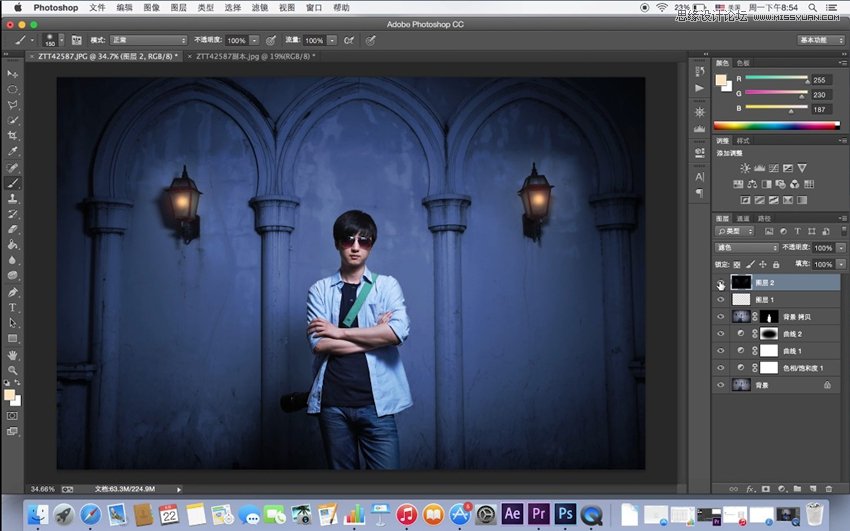Viewport: 850px width, 531px height.
Task: Open the layer blend mode 滤色 dropdown
Action: click(x=746, y=248)
